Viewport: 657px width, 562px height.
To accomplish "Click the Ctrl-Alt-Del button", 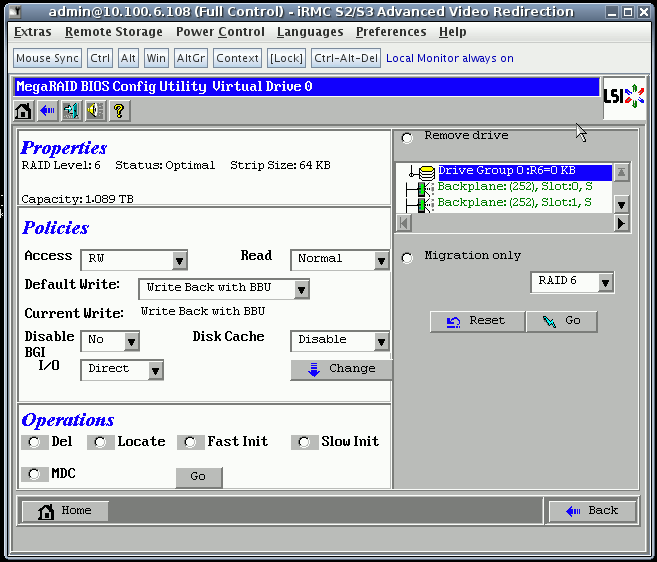I will tap(346, 58).
